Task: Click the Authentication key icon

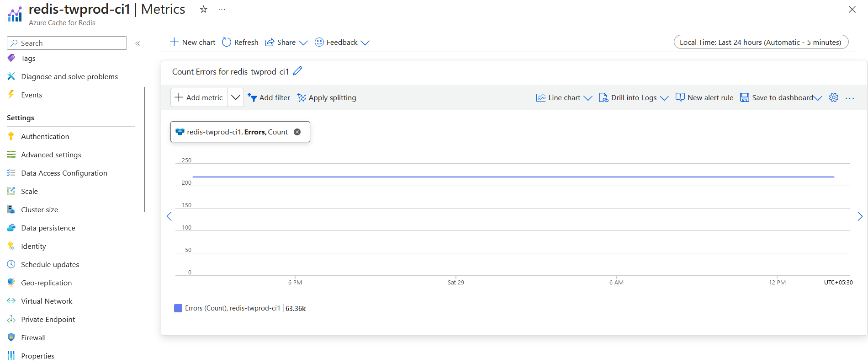Action: 11,136
